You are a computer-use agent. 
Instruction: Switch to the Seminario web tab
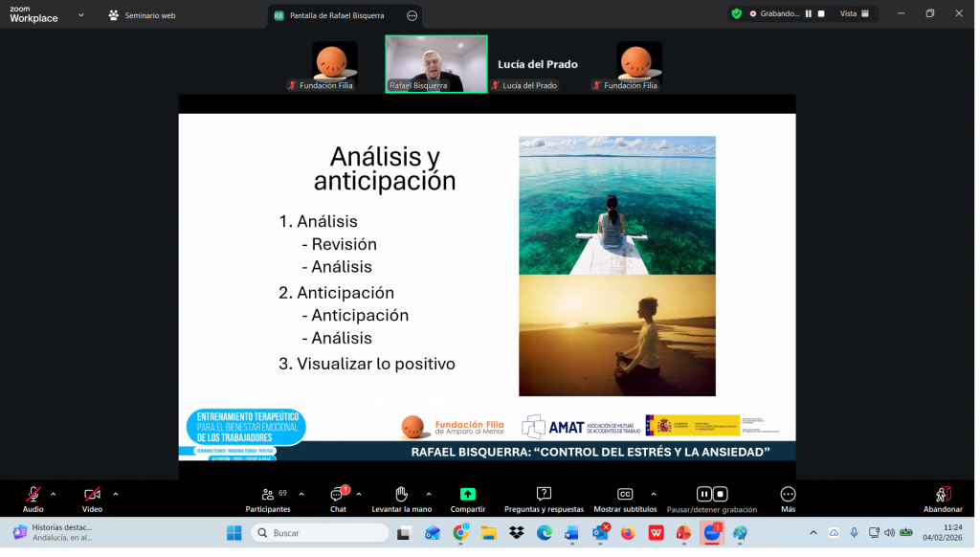[x=142, y=15]
